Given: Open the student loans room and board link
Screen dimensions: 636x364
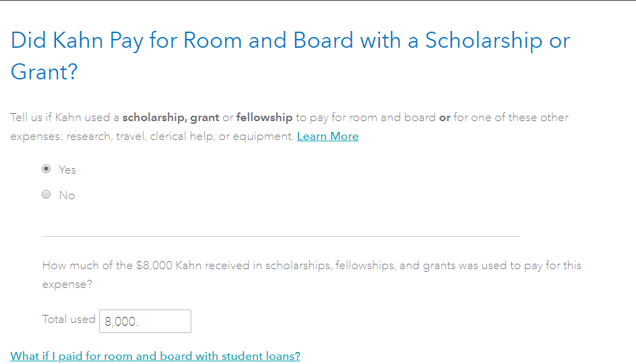Looking at the screenshot, I should point(155,356).
